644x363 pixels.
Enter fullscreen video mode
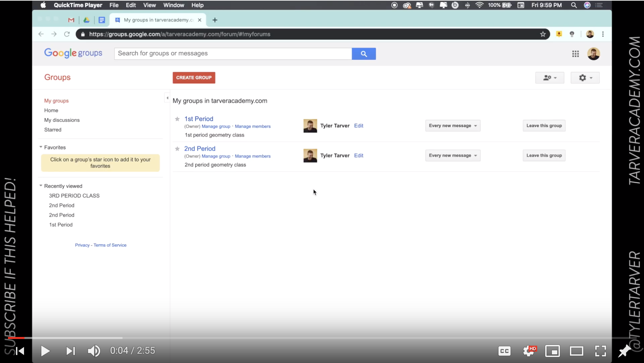(x=600, y=351)
